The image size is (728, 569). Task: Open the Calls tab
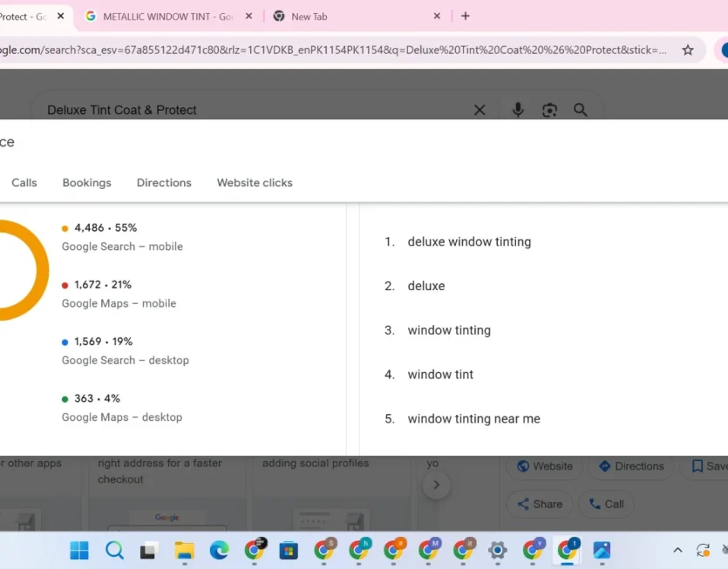point(24,182)
